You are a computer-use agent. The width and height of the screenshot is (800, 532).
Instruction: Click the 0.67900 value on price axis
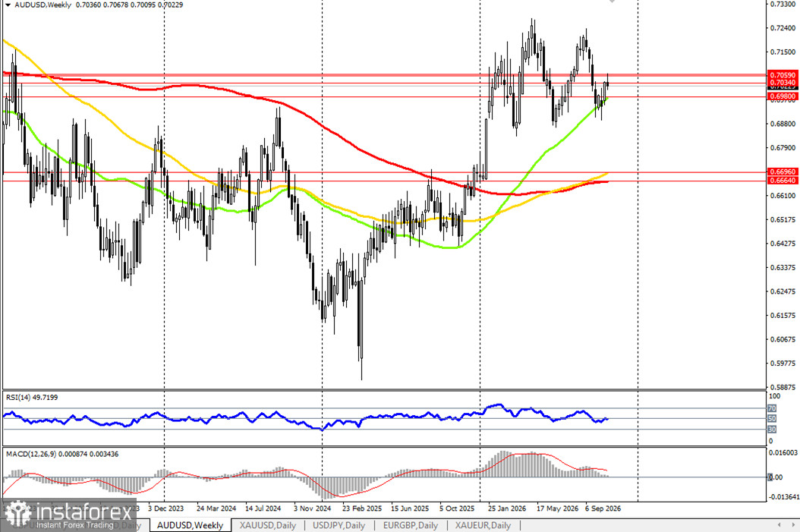pos(783,148)
